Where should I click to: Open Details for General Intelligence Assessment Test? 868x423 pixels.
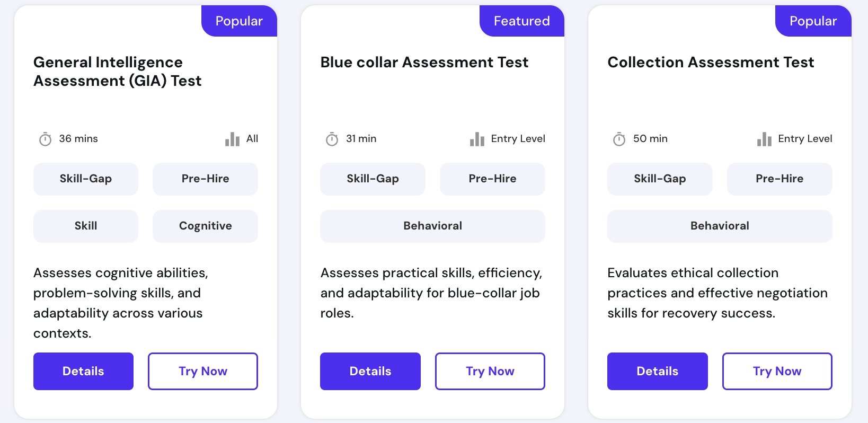tap(83, 371)
